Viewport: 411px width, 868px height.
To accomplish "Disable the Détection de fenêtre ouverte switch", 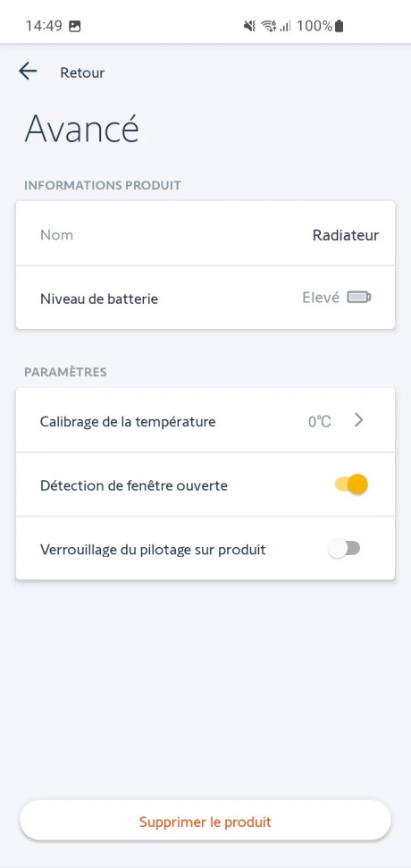I will pyautogui.click(x=351, y=485).
